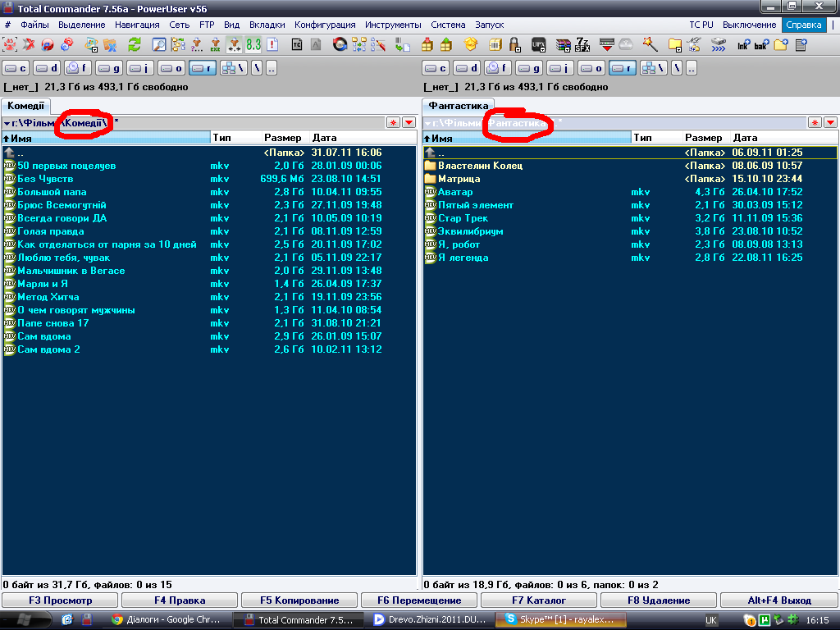Click the filter icon with question mark
Screen dimensions: 840x630
click(x=197, y=44)
